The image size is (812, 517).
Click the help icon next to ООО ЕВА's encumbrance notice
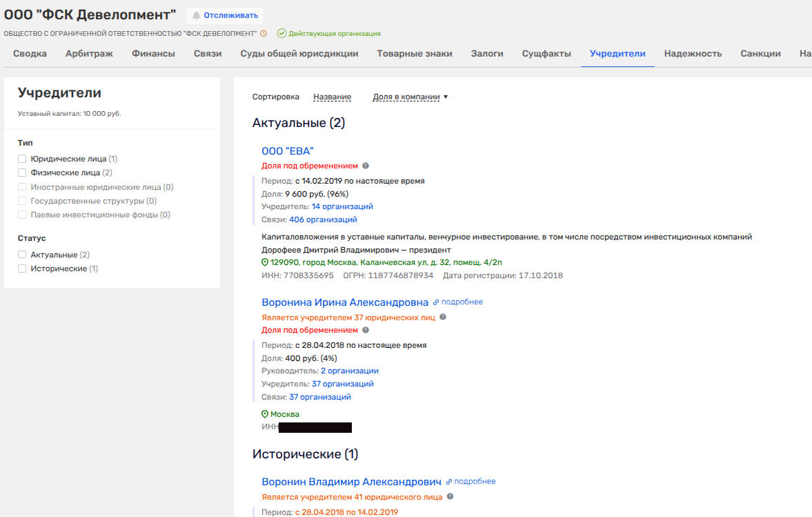tap(366, 166)
